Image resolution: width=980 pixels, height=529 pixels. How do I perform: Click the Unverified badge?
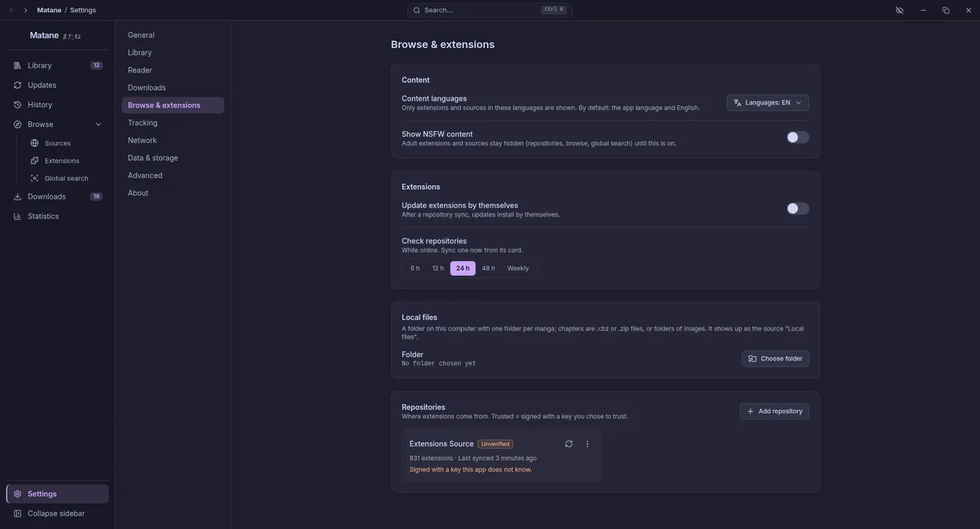(495, 444)
